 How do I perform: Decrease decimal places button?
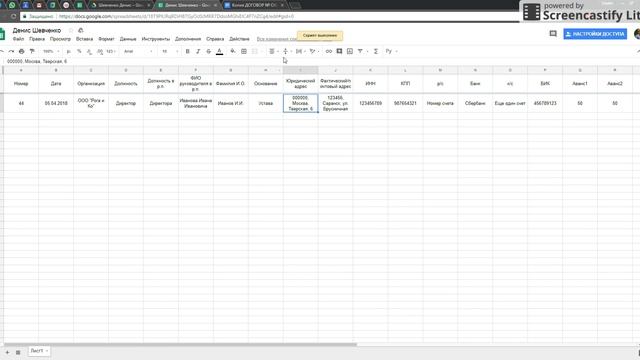89,51
